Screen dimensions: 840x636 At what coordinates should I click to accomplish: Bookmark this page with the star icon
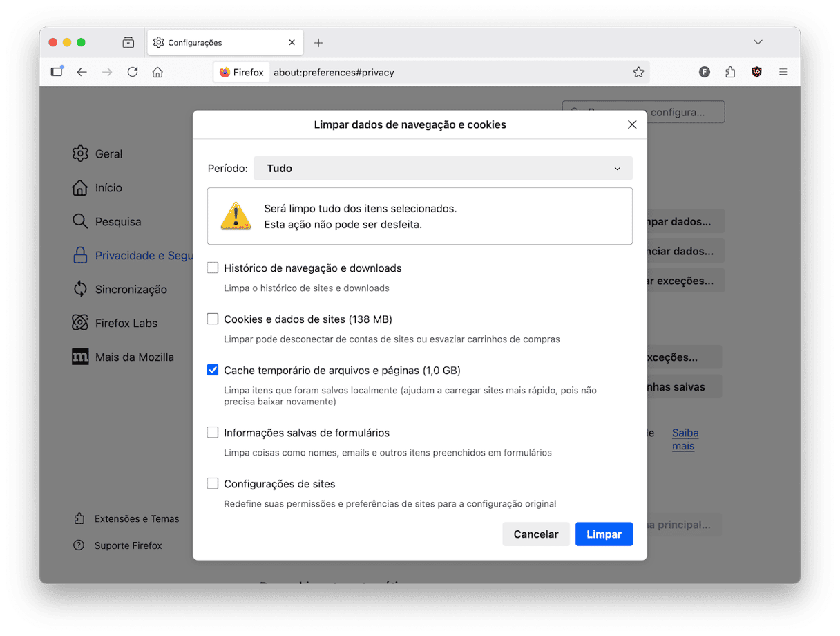tap(638, 72)
